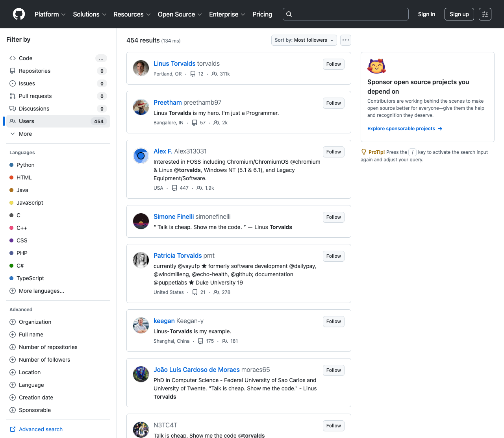Expand More languages filter list

click(58, 291)
